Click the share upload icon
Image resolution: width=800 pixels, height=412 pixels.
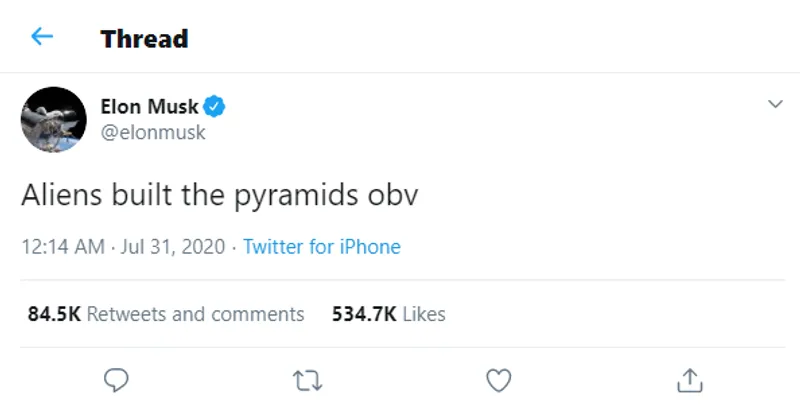coord(690,380)
